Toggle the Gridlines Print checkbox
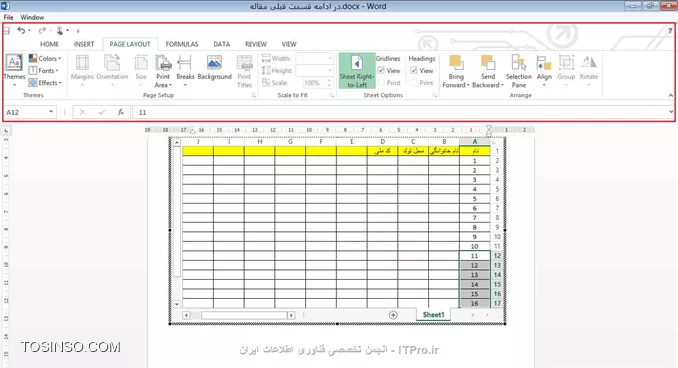Viewport: 678px width, 368px height. point(381,83)
